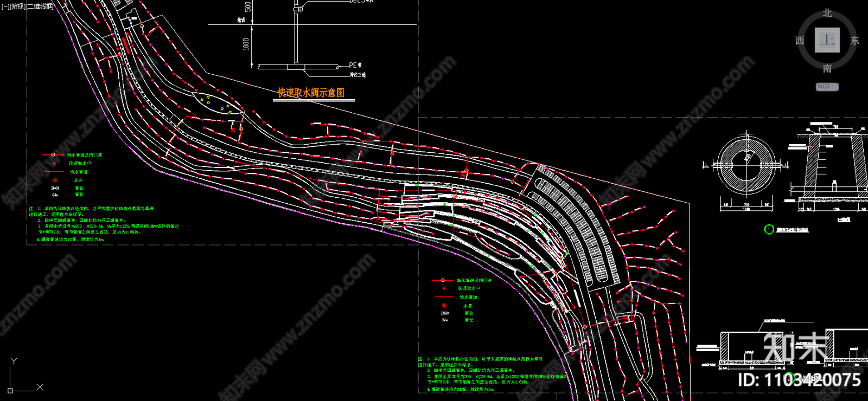The width and height of the screenshot is (868, 401).
Task: Select the 34m legend text on left
Action: point(55,195)
